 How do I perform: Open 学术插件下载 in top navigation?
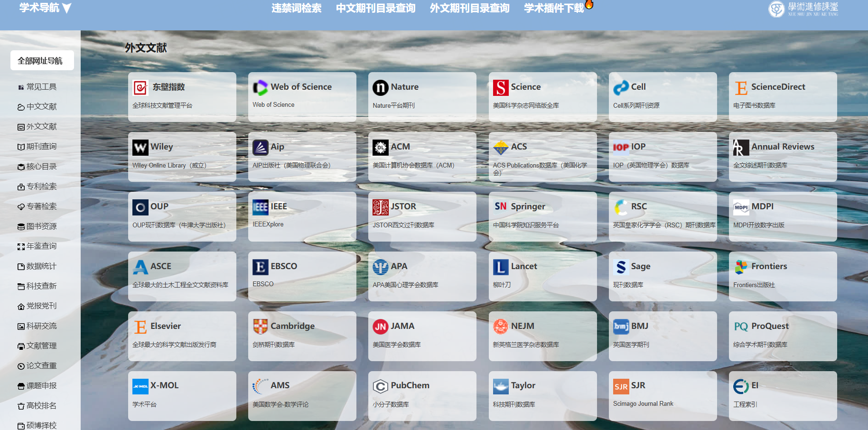[x=554, y=8]
